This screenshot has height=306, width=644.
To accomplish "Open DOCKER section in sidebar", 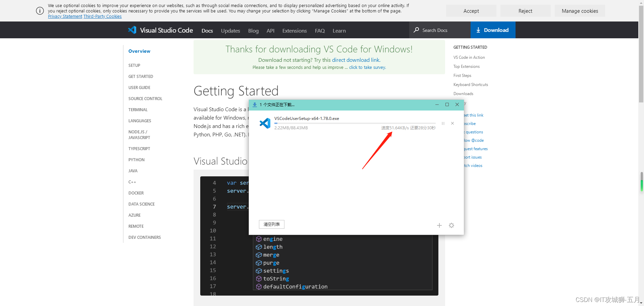I will (136, 193).
